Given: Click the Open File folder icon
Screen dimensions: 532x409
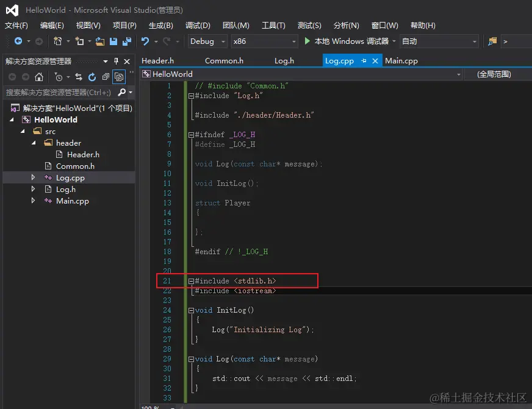Looking at the screenshot, I should coord(99,41).
